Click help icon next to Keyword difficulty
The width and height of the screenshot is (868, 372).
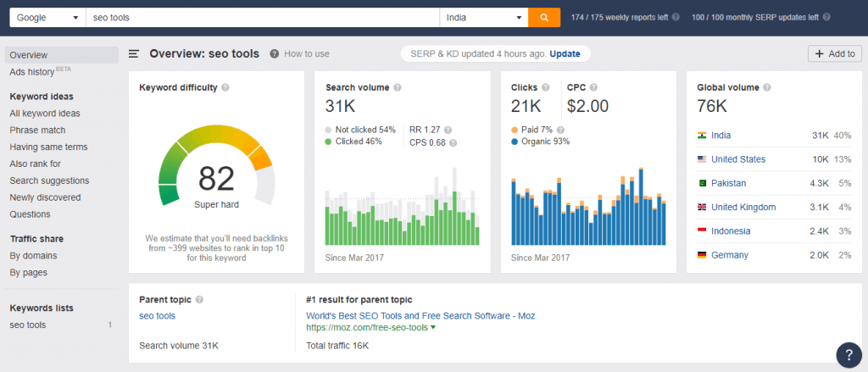click(x=225, y=87)
